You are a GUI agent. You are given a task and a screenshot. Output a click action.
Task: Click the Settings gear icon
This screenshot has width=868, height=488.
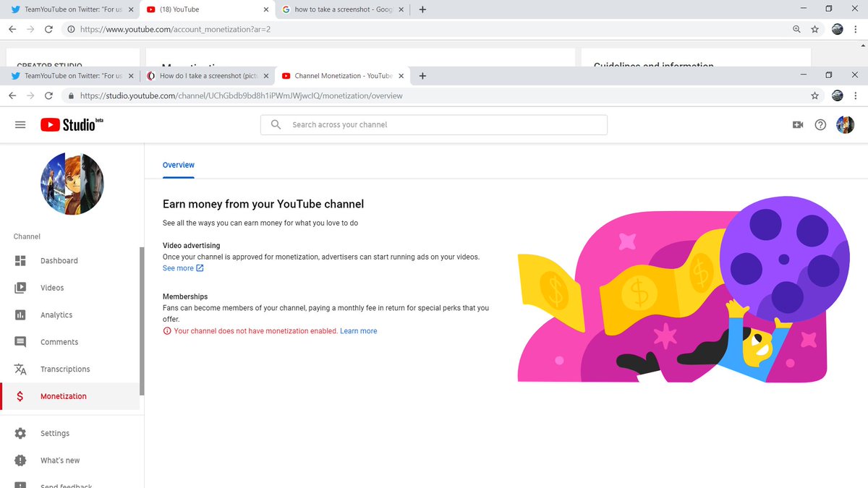tap(20, 433)
